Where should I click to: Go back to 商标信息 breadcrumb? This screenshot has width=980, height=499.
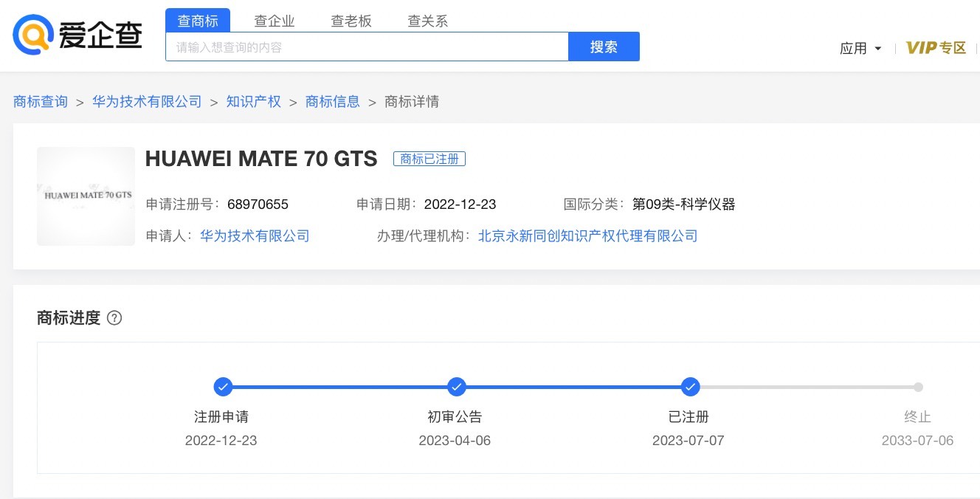333,102
